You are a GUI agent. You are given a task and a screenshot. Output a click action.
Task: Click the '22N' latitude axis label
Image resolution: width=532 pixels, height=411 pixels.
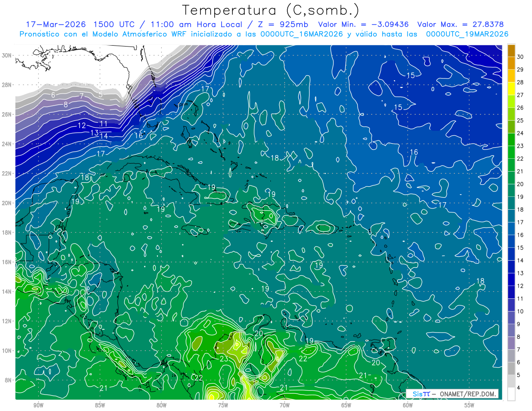[x=7, y=173]
